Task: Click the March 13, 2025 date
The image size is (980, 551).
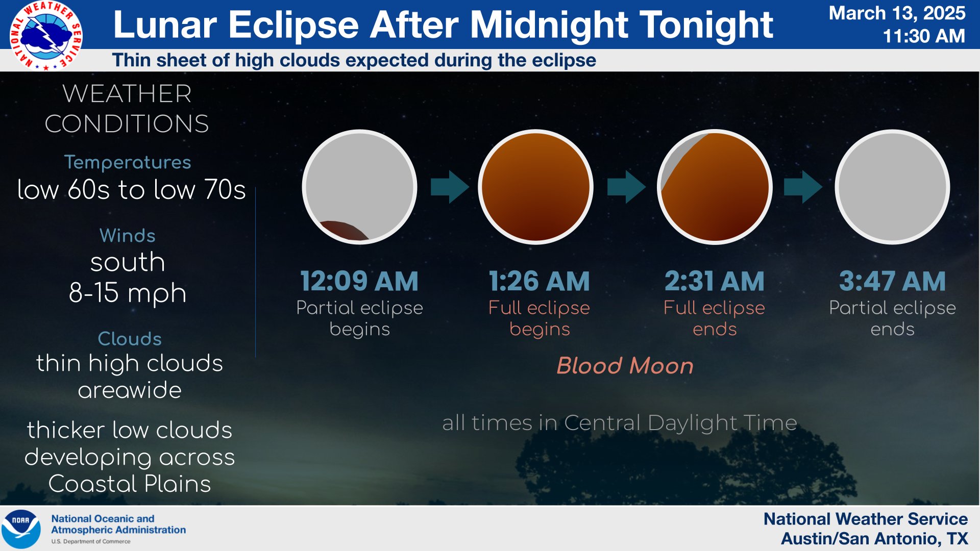Action: [x=897, y=13]
